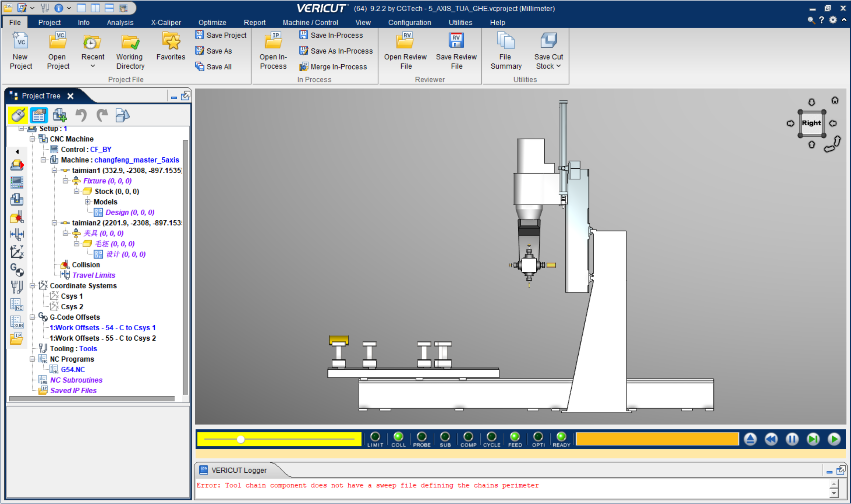Toggle the OPTI status indicator
851x504 pixels.
[x=538, y=436]
